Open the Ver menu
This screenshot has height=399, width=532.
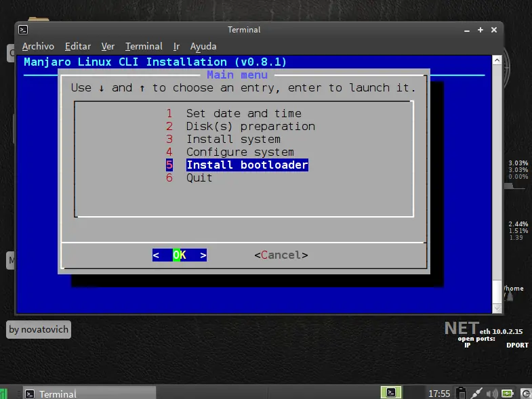(108, 46)
